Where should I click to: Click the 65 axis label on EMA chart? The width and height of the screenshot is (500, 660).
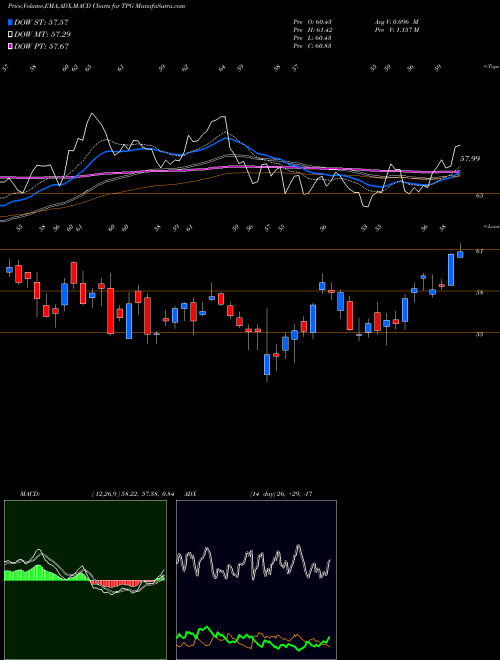click(x=480, y=196)
